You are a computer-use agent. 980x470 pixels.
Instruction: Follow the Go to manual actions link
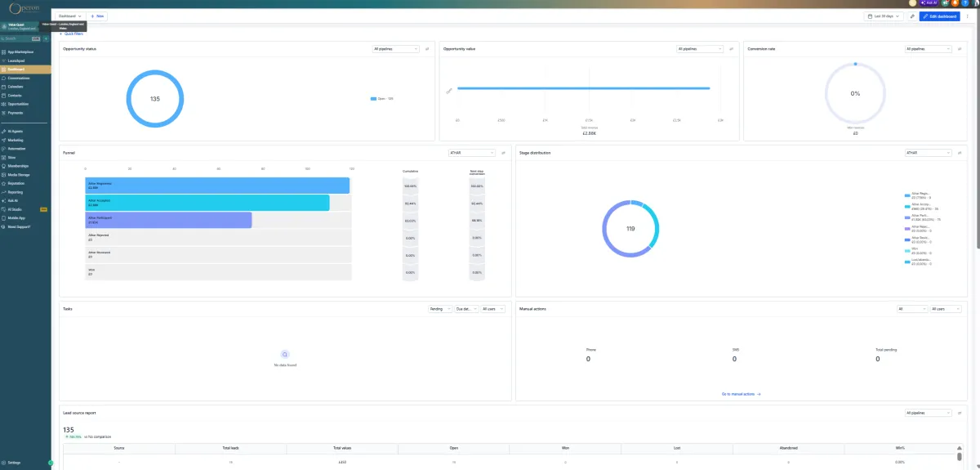tap(742, 394)
